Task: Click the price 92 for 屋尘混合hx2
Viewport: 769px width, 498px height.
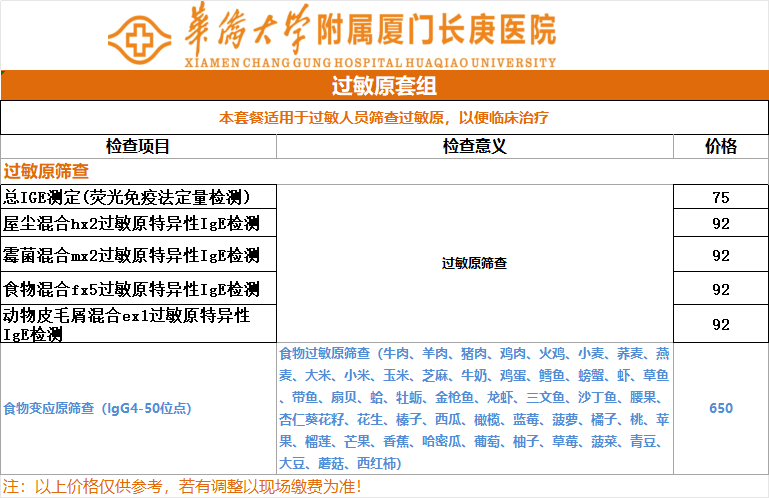Action: coord(720,223)
